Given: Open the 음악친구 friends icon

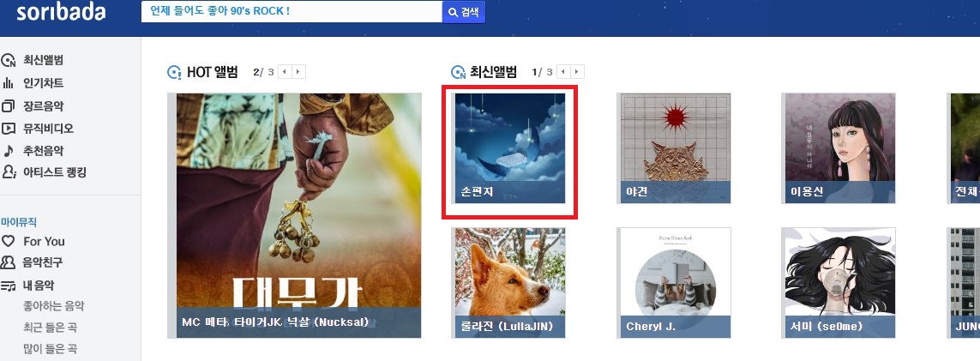Looking at the screenshot, I should [x=8, y=262].
